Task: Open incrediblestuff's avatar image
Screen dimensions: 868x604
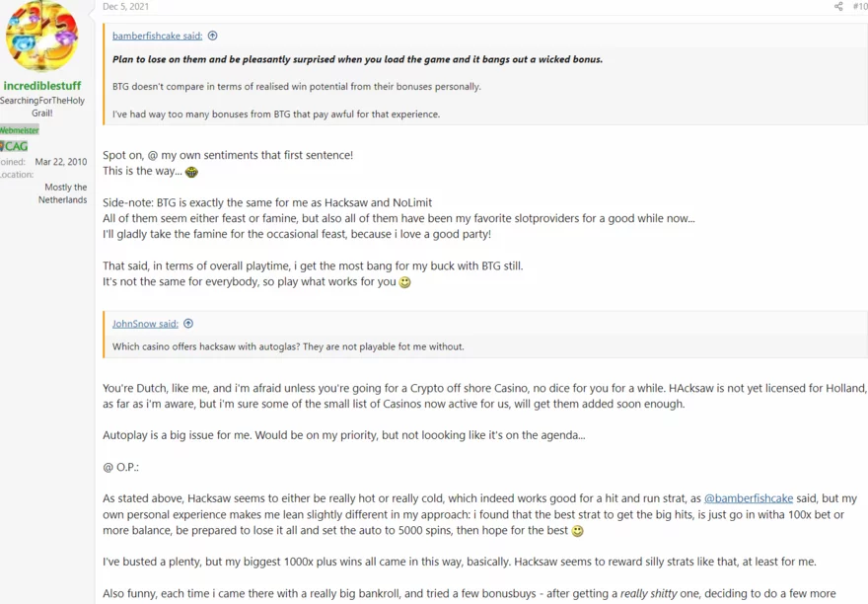Action: tap(41, 36)
